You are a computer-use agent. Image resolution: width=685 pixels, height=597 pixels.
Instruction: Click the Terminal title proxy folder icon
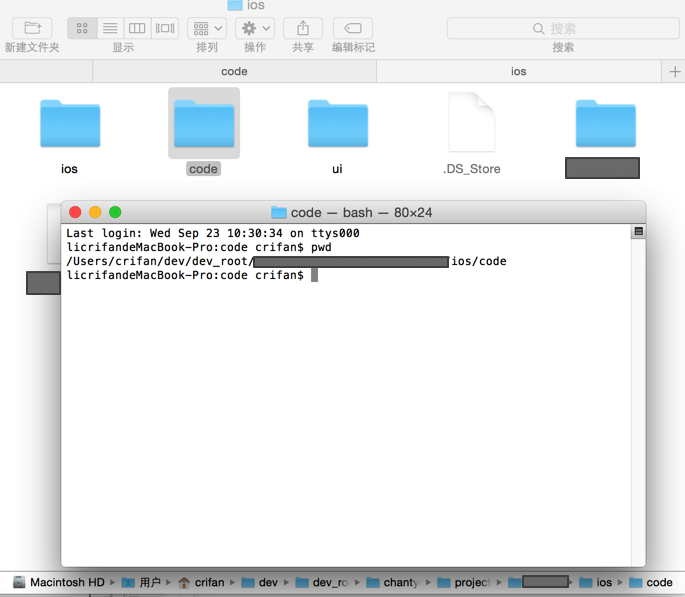click(279, 213)
